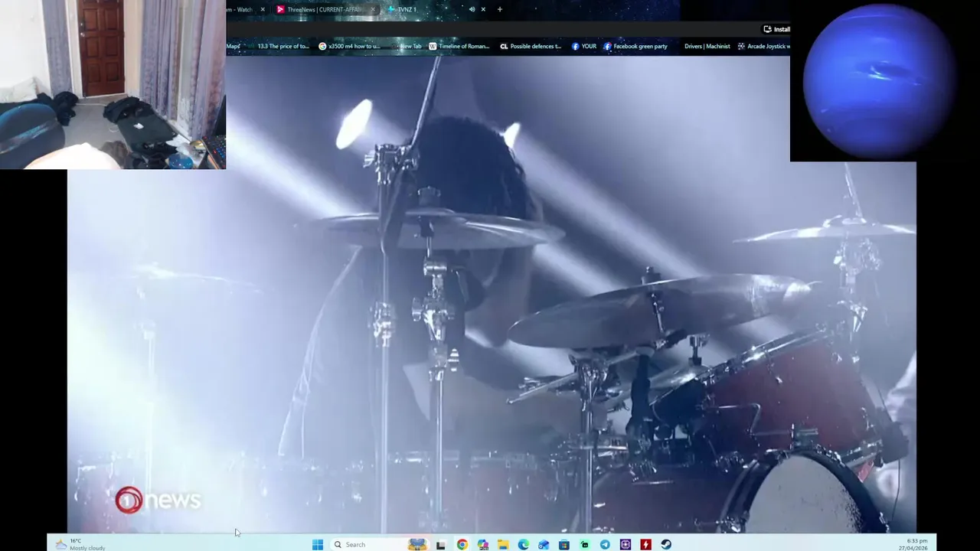The image size is (980, 551).
Task: Open Facebook green party bookmark
Action: 635,46
